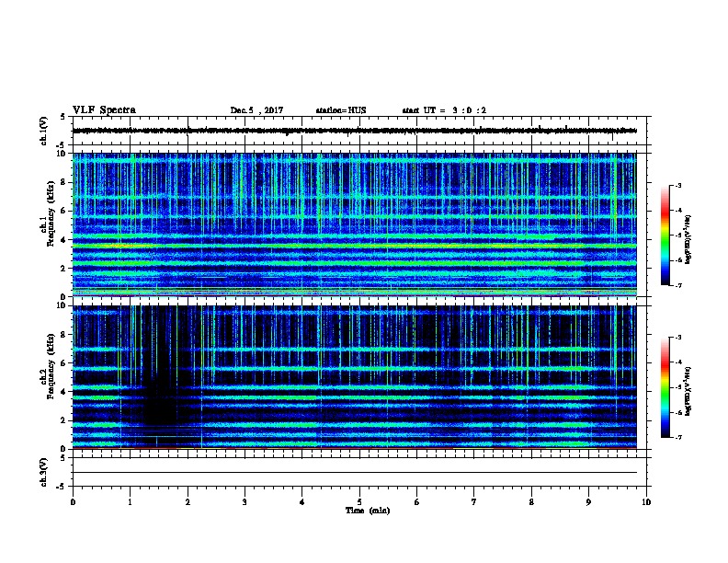
Task: Click time axis tick label "9"
Action: 588,502
